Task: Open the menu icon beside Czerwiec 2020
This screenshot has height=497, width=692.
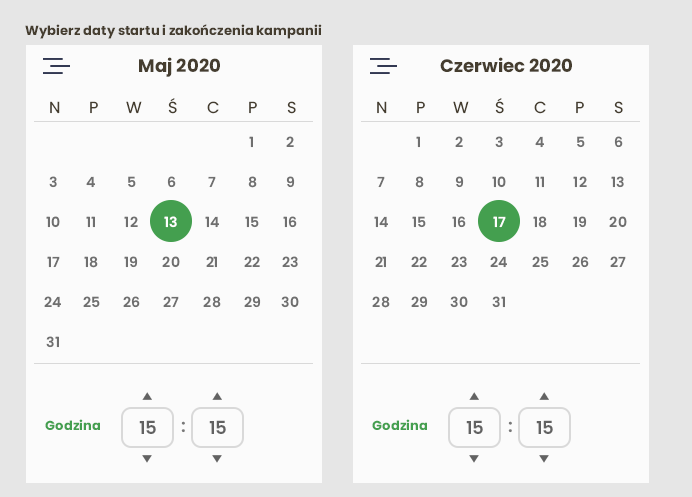Action: (383, 66)
